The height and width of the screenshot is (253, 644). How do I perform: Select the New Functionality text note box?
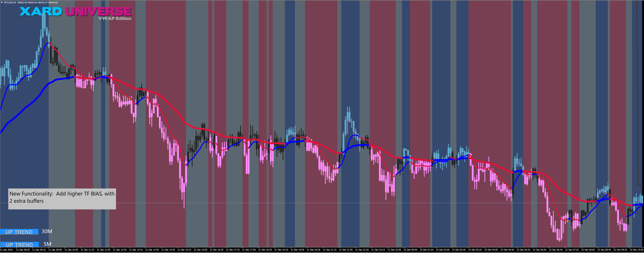(62, 199)
